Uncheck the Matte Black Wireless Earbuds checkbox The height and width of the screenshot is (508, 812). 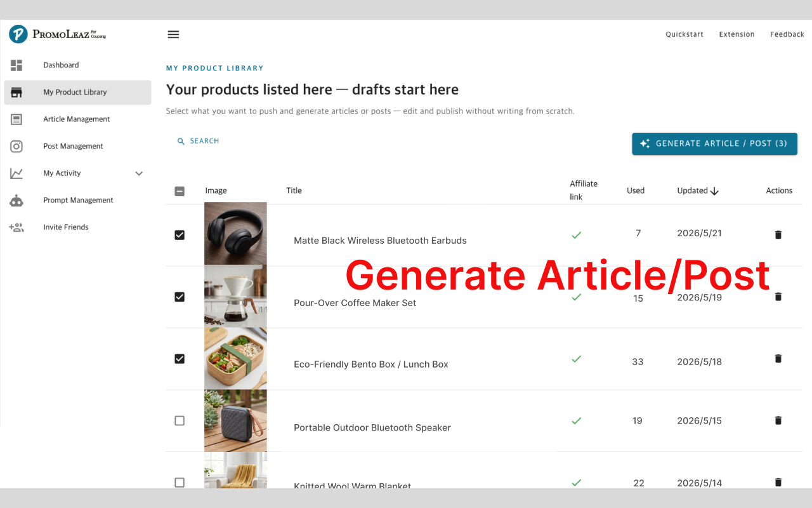[x=180, y=235]
